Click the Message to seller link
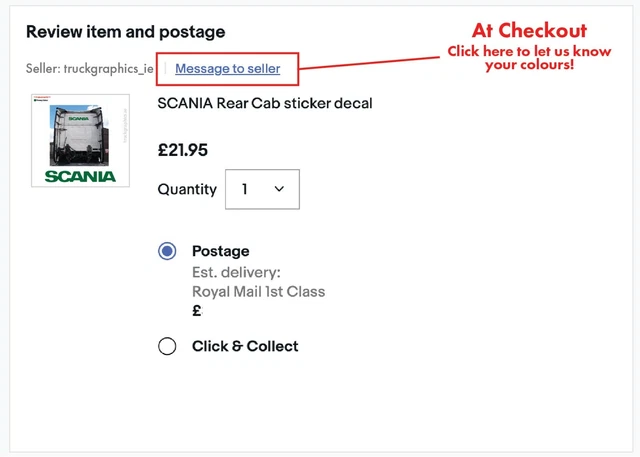Image resolution: width=640 pixels, height=457 pixels. pos(228,69)
